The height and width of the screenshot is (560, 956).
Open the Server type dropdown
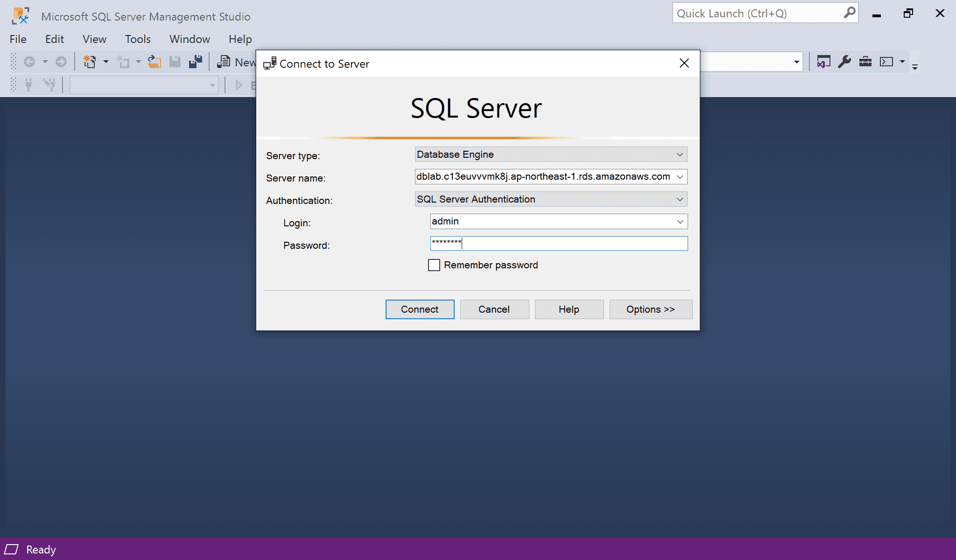point(551,154)
